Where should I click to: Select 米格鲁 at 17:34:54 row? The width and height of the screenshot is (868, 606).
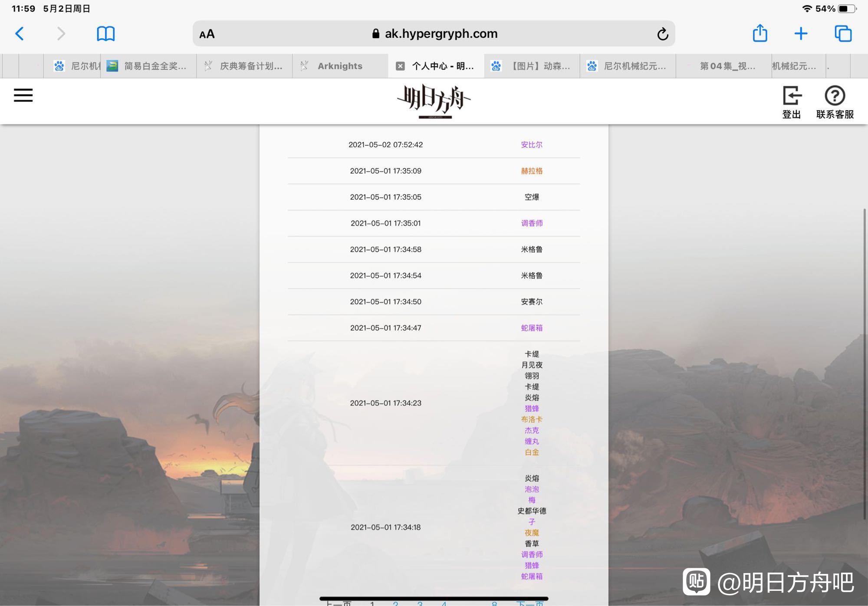(532, 275)
